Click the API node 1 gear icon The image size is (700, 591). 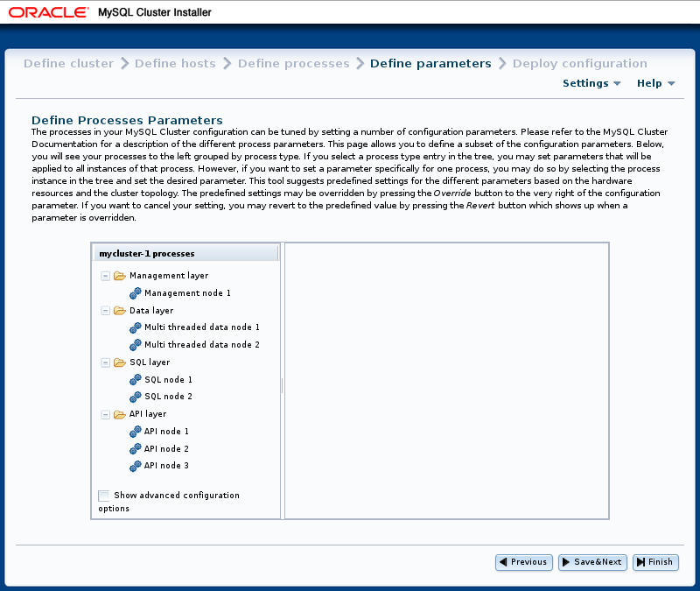136,432
